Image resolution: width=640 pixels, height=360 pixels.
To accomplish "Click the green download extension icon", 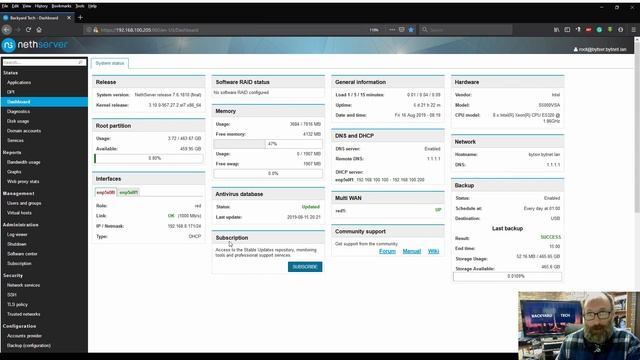I will [x=610, y=30].
